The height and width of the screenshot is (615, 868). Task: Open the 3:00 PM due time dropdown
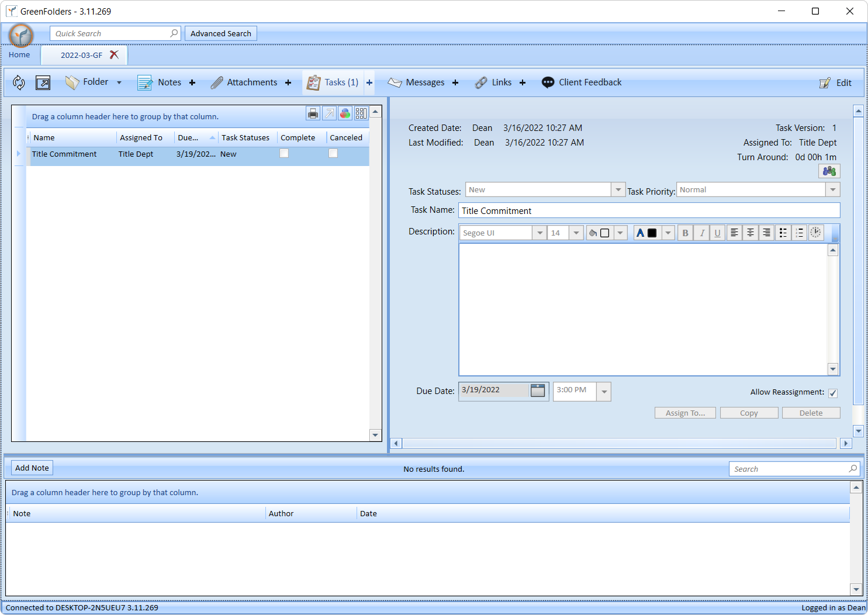pos(604,391)
